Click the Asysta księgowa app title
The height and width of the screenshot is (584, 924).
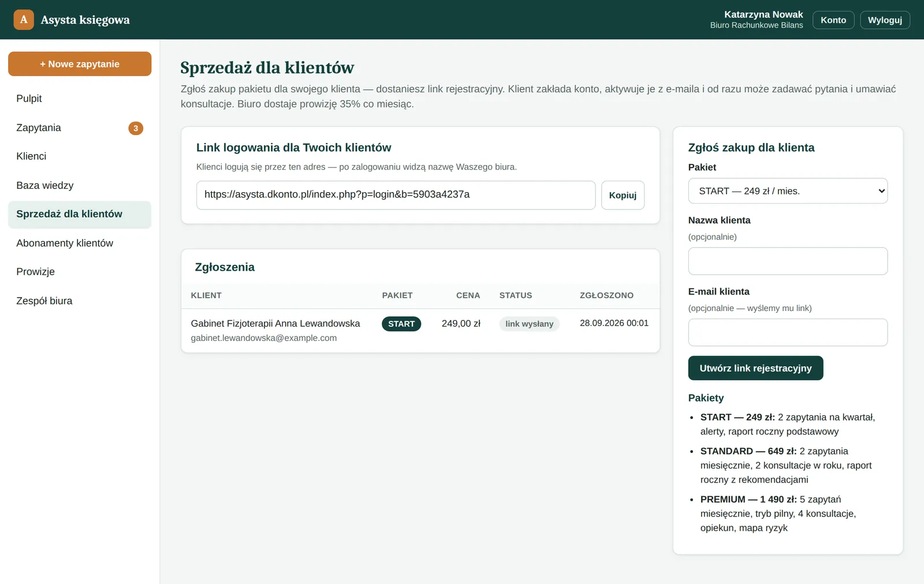point(85,20)
